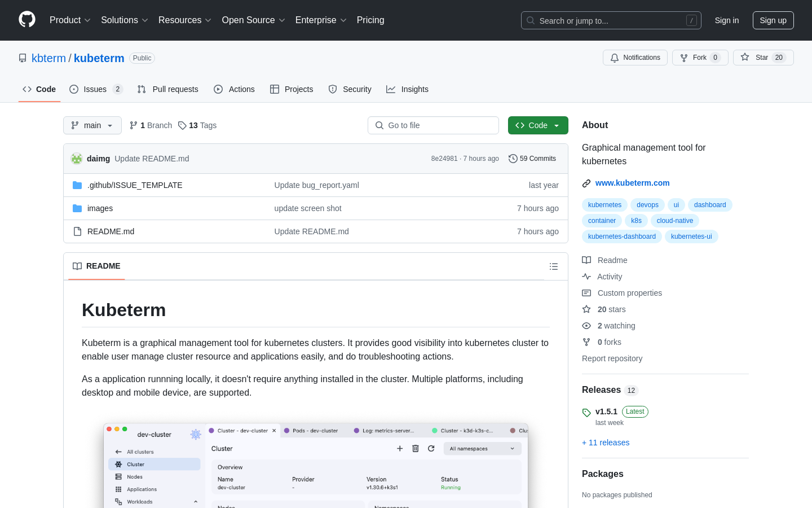The image size is (812, 508).
Task: Open the www.kubeterm.com link
Action: pyautogui.click(x=632, y=183)
